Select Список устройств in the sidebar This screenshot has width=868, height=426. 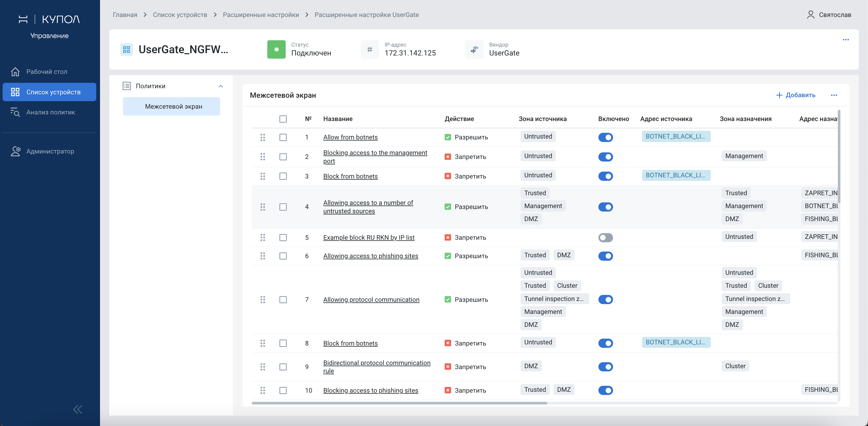49,92
